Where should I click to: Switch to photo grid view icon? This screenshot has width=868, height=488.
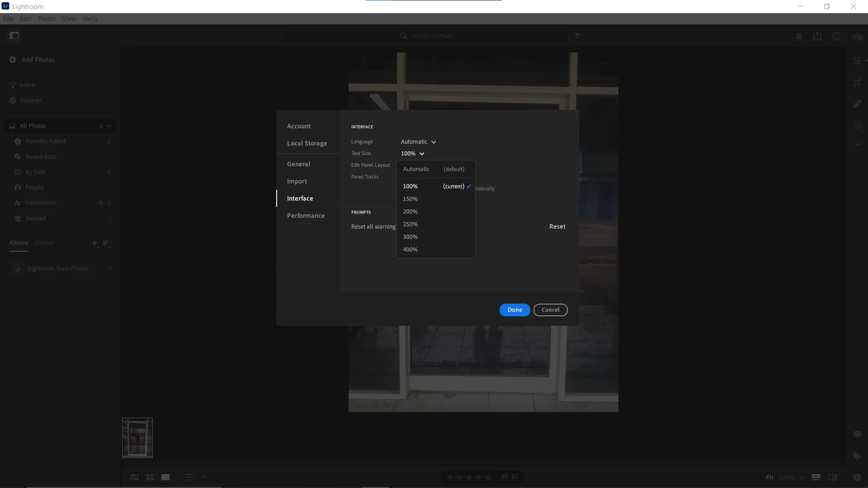point(135,477)
